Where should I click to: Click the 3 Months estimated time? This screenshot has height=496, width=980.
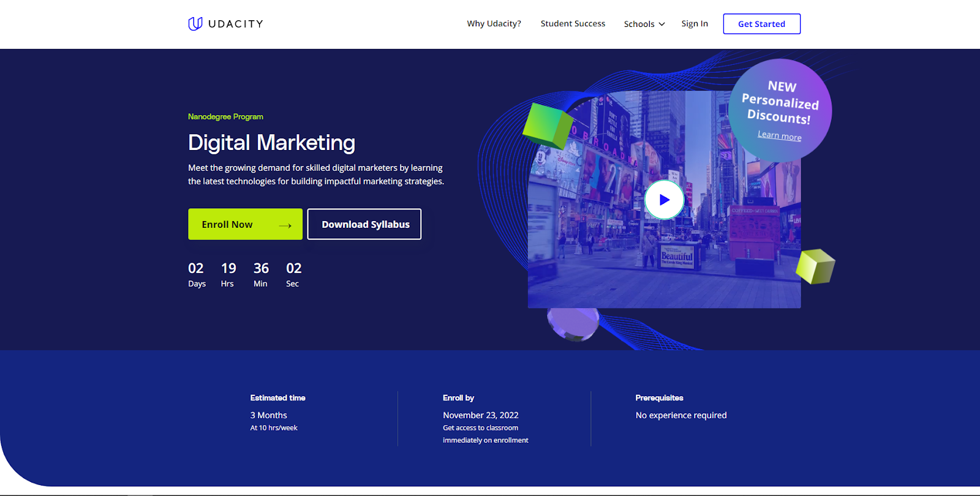point(268,415)
